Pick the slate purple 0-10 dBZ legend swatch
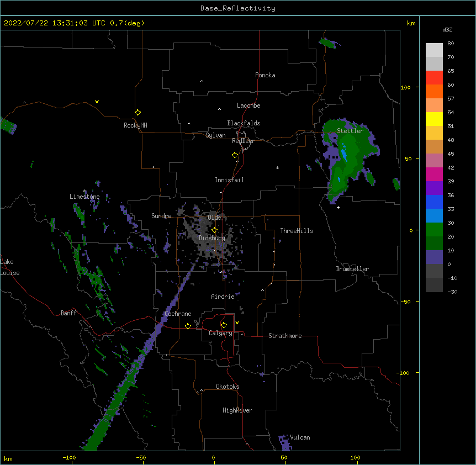This screenshot has width=476, height=465. tap(434, 257)
